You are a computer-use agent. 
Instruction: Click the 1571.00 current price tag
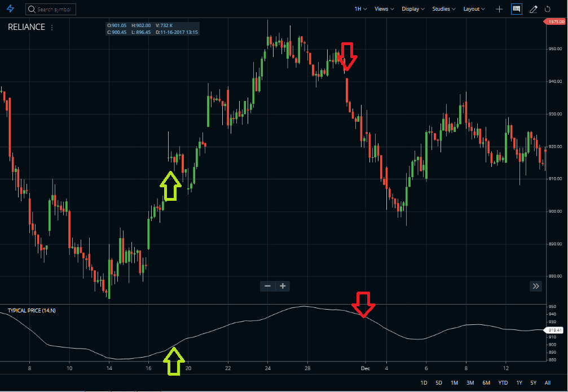click(555, 22)
